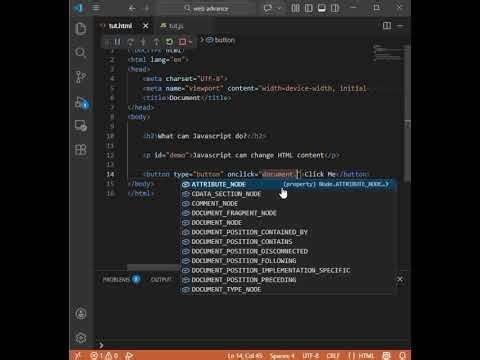Step into in debug toolbar
The image size is (480, 360).
click(143, 42)
